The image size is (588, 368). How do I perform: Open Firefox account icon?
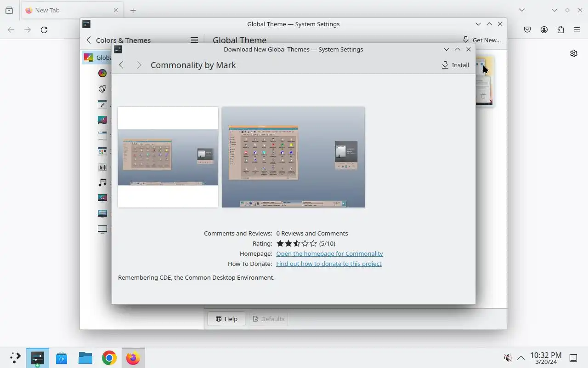pyautogui.click(x=544, y=29)
